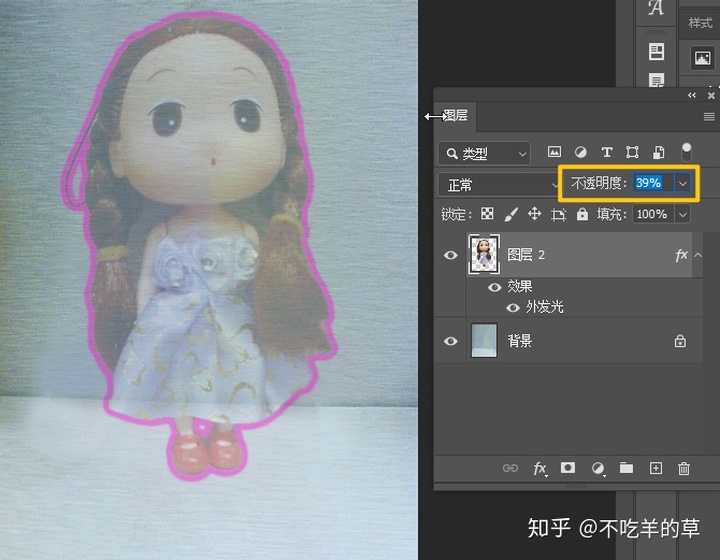Collapse the effects list of 图层 2
The image size is (720, 560).
point(698,255)
